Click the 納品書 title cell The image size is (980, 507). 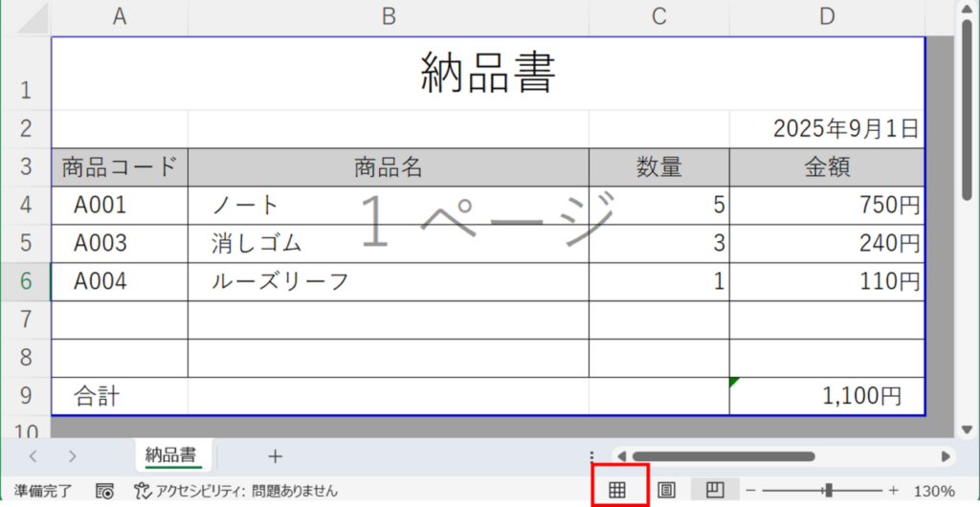pyautogui.click(x=487, y=73)
